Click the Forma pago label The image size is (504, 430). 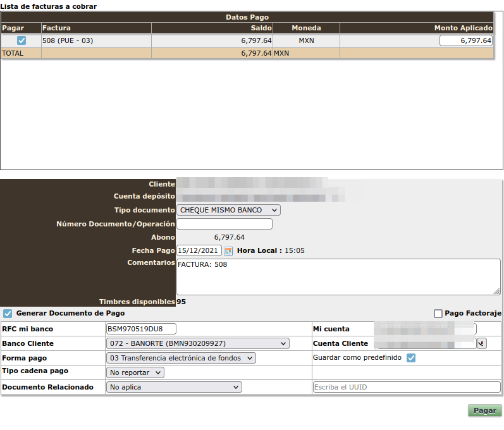25,358
